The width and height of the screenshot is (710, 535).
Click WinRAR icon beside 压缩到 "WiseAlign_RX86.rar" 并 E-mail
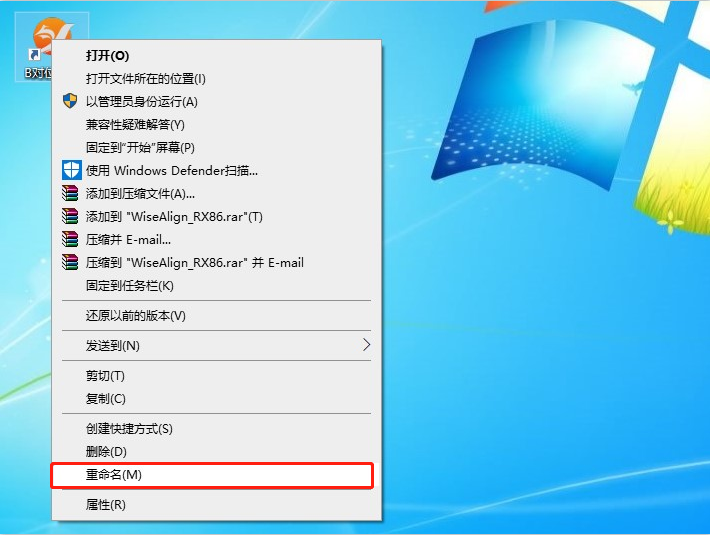pyautogui.click(x=70, y=262)
